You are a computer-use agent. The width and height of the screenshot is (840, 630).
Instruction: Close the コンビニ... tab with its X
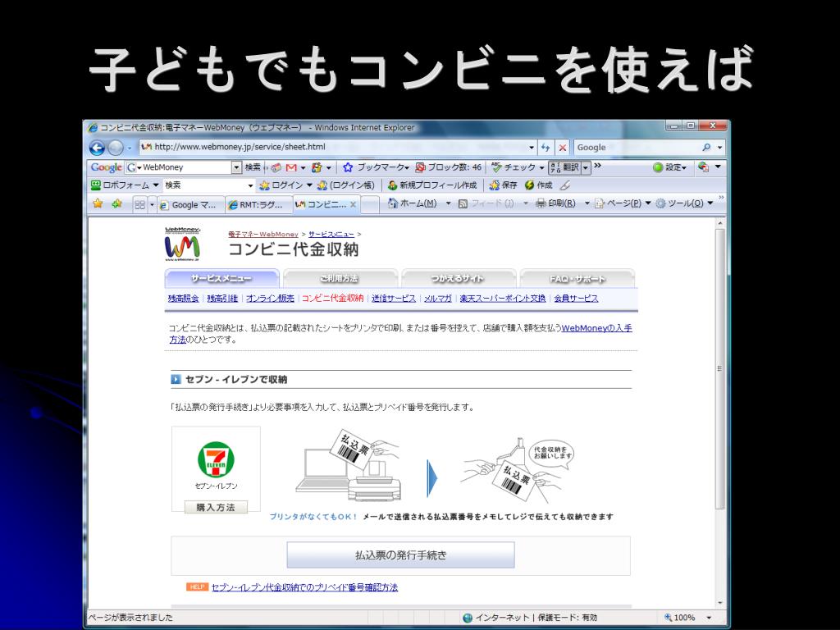point(353,204)
